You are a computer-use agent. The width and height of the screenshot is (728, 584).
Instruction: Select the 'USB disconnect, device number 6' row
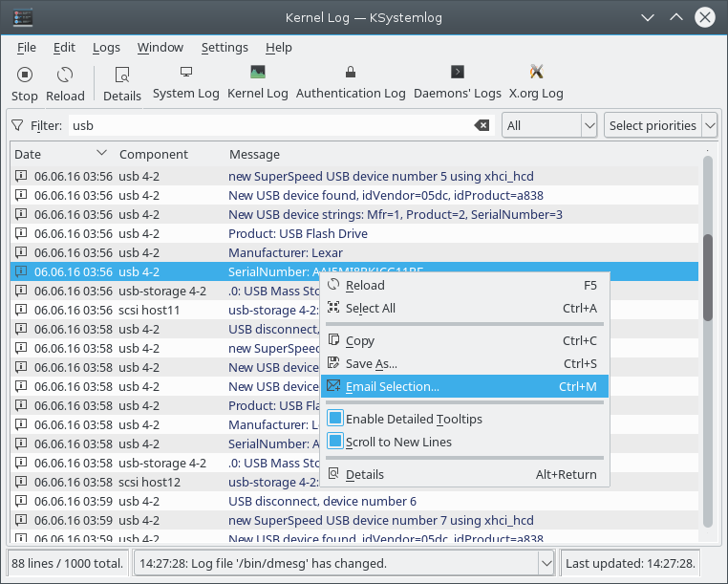click(354, 501)
